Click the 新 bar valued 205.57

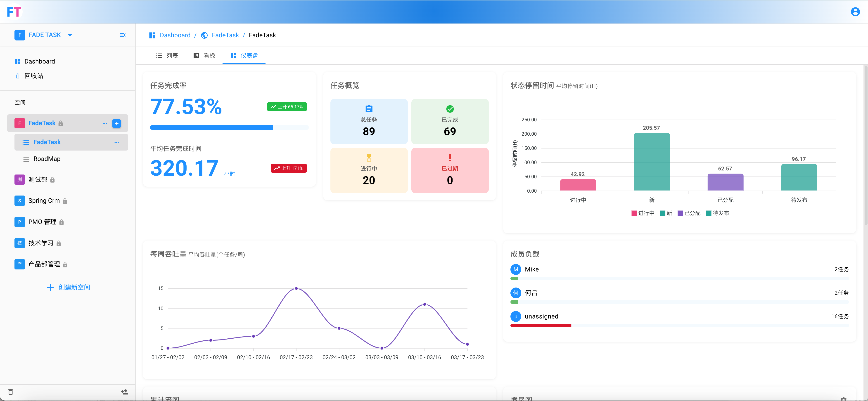[652, 162]
